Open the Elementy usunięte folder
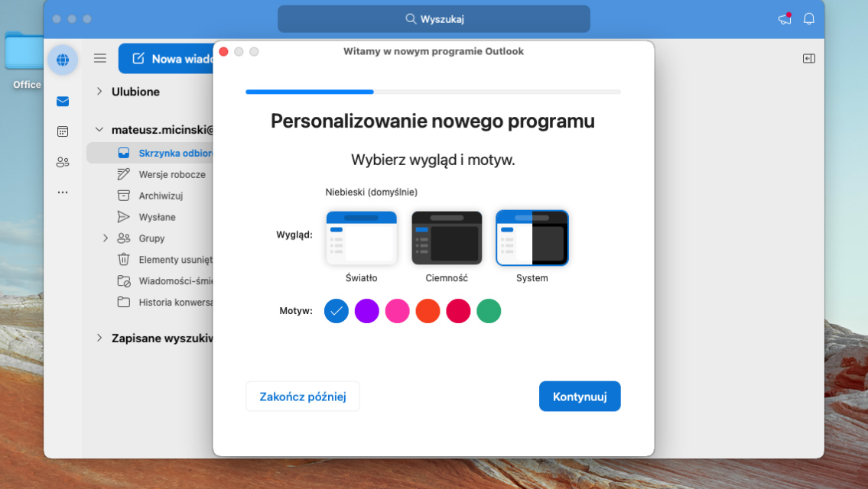This screenshot has width=868, height=489. point(149,260)
